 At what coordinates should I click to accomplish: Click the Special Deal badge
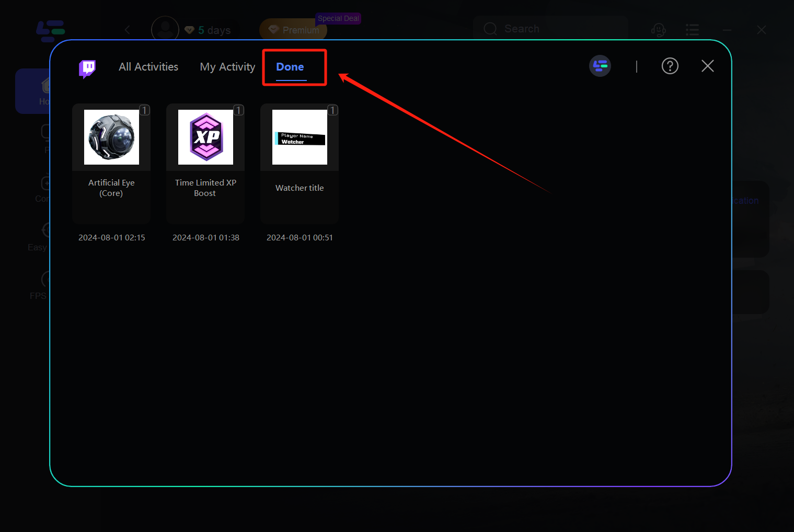pos(338,18)
